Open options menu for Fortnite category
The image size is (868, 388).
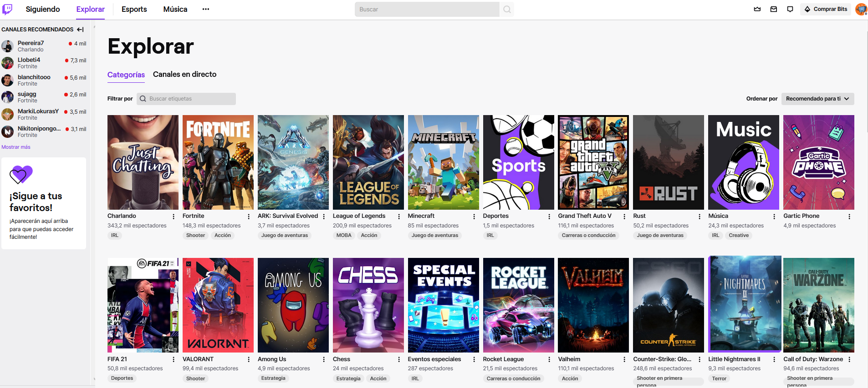(x=249, y=217)
